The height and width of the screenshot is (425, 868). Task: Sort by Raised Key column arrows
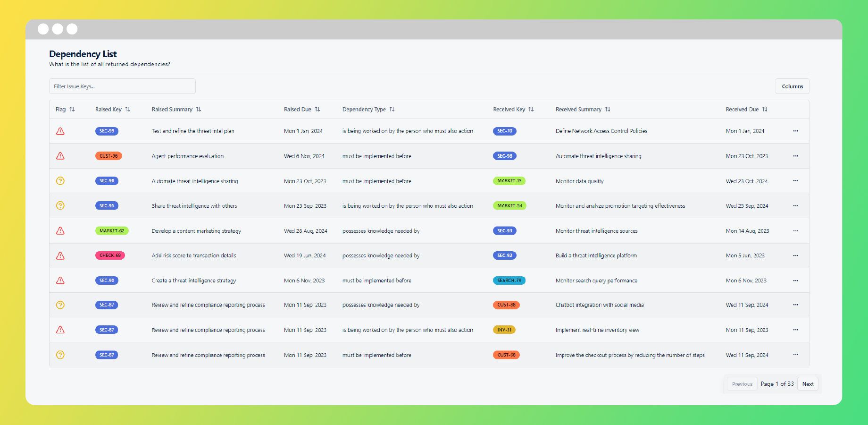[128, 109]
